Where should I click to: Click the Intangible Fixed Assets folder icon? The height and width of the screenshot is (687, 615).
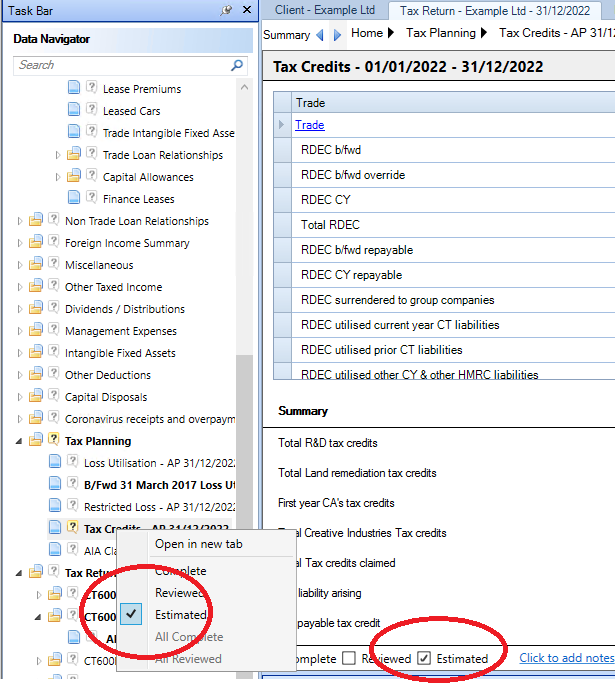pyautogui.click(x=36, y=351)
